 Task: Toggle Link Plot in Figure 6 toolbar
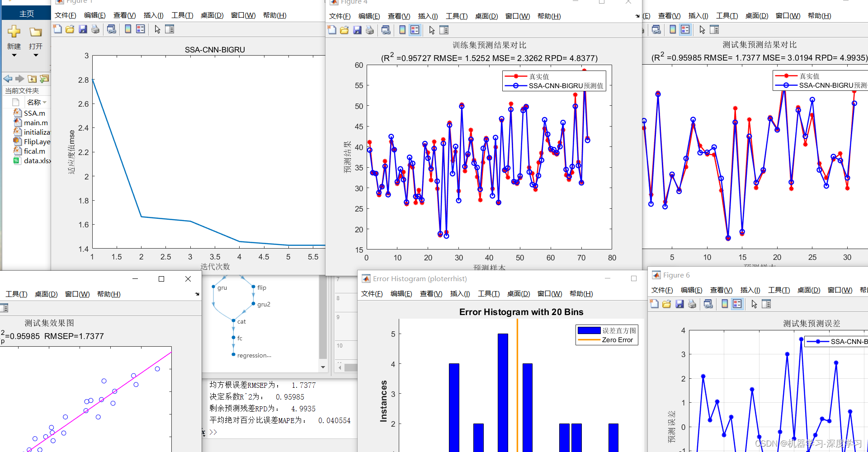(x=708, y=304)
